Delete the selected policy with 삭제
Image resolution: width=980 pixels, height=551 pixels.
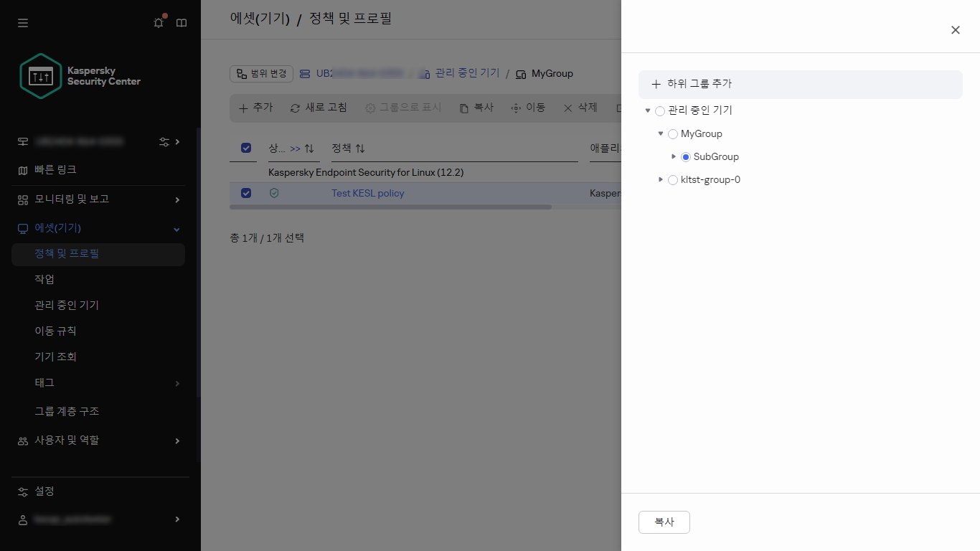pos(580,107)
